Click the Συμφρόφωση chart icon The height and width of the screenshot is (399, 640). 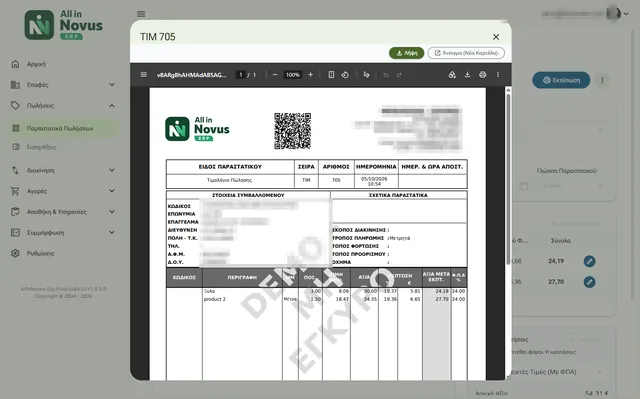pos(15,233)
